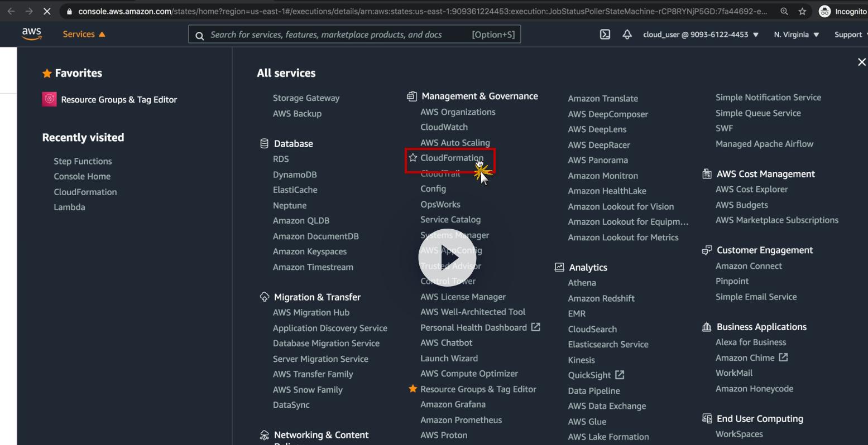Image resolution: width=868 pixels, height=445 pixels.
Task: Open the notifications bell icon
Action: pyautogui.click(x=627, y=35)
